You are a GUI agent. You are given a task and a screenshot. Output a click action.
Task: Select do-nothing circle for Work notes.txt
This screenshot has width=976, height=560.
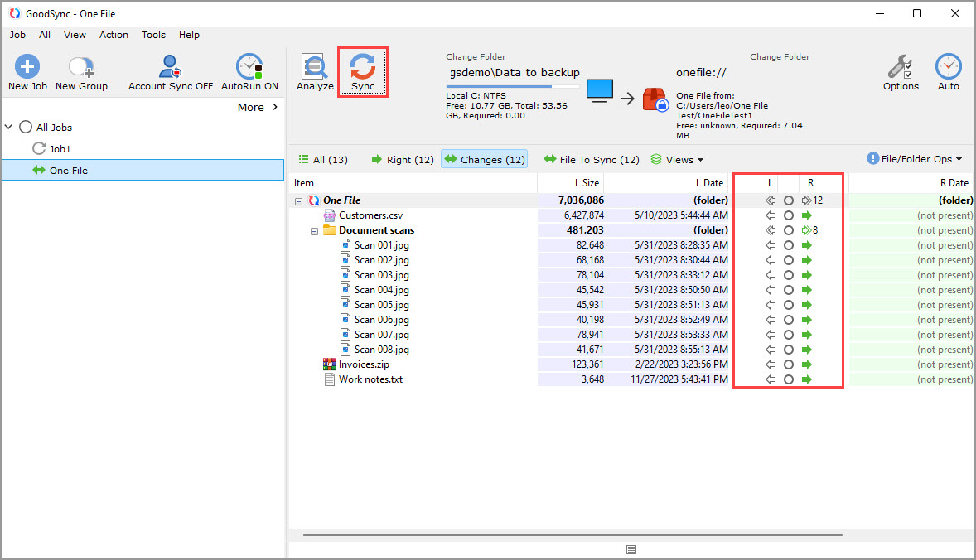coord(789,379)
